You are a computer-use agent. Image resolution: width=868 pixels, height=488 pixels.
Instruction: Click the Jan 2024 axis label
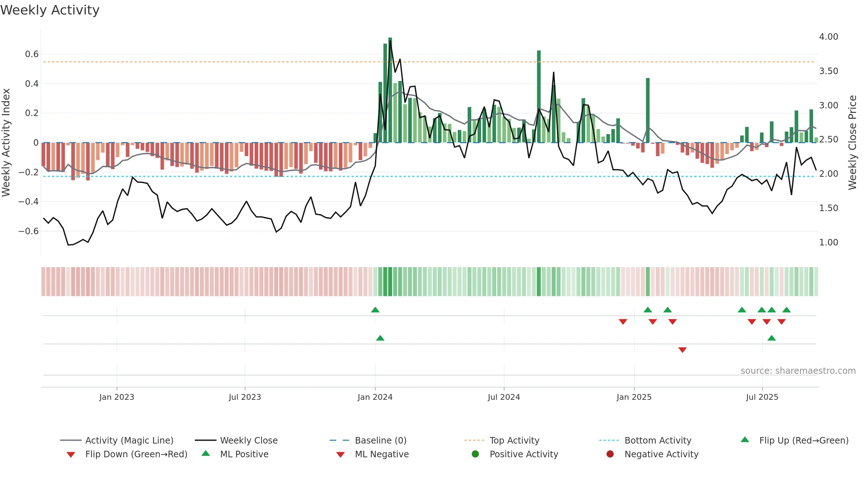point(375,397)
